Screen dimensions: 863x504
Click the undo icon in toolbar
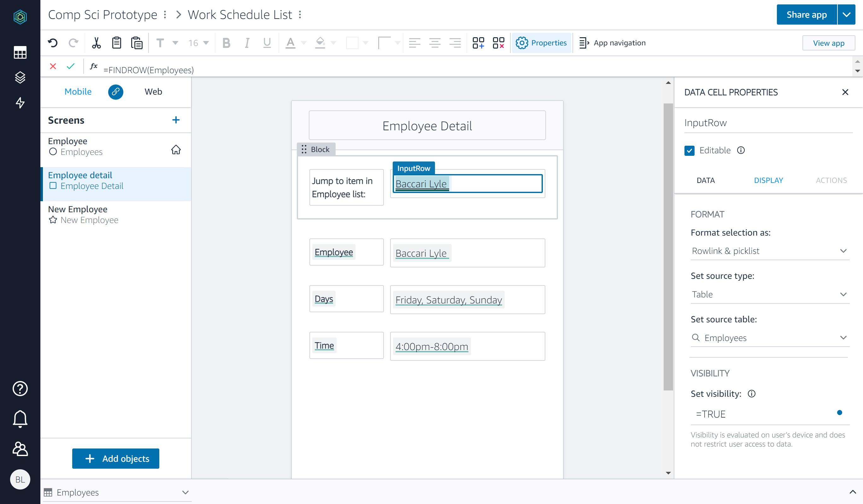(53, 43)
